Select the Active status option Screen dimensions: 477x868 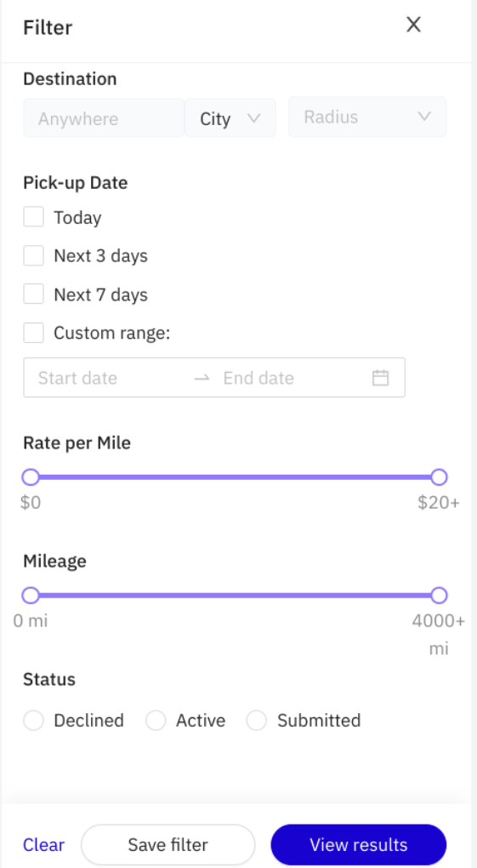click(156, 721)
